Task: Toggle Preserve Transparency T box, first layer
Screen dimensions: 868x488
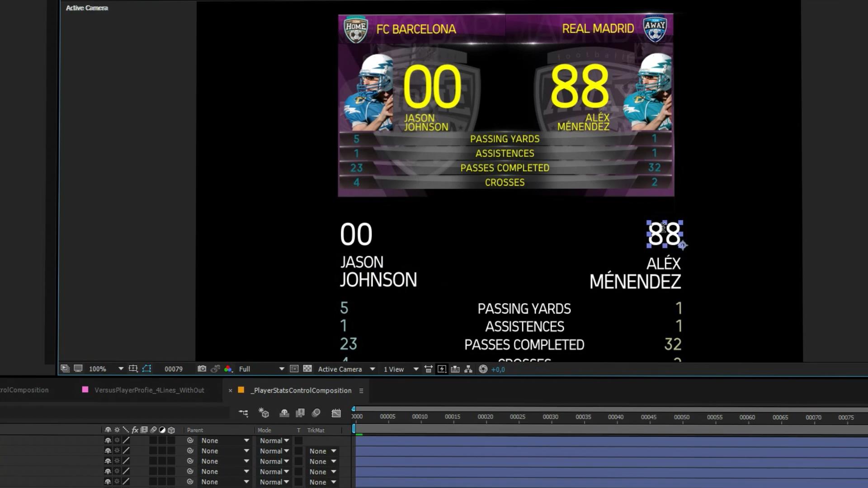Action: (298, 440)
